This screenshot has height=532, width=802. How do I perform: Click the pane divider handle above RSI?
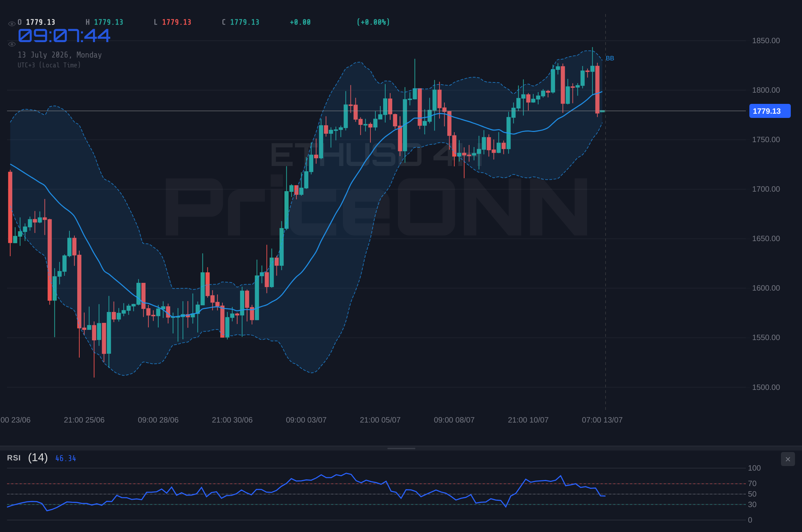(x=401, y=448)
